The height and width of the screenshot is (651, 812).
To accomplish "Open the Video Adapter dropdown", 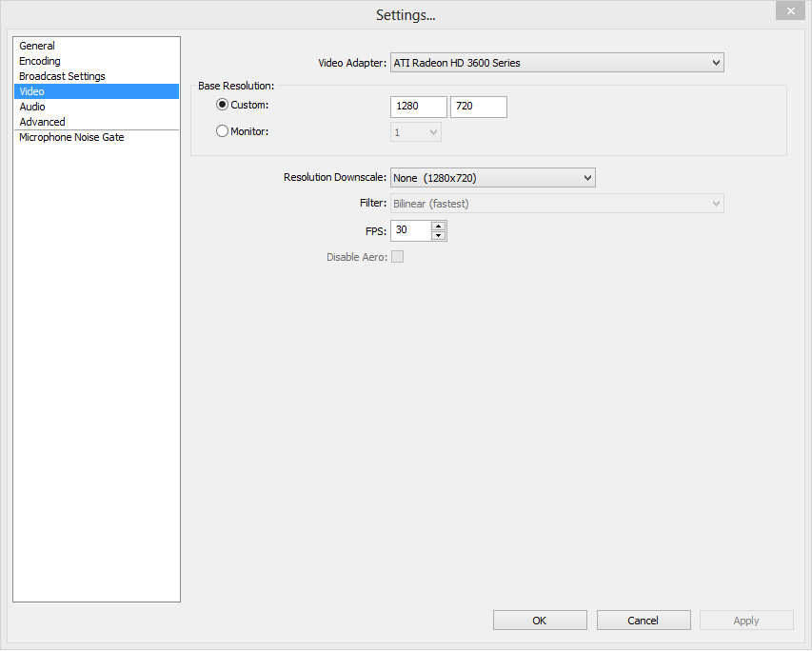I will click(x=557, y=63).
